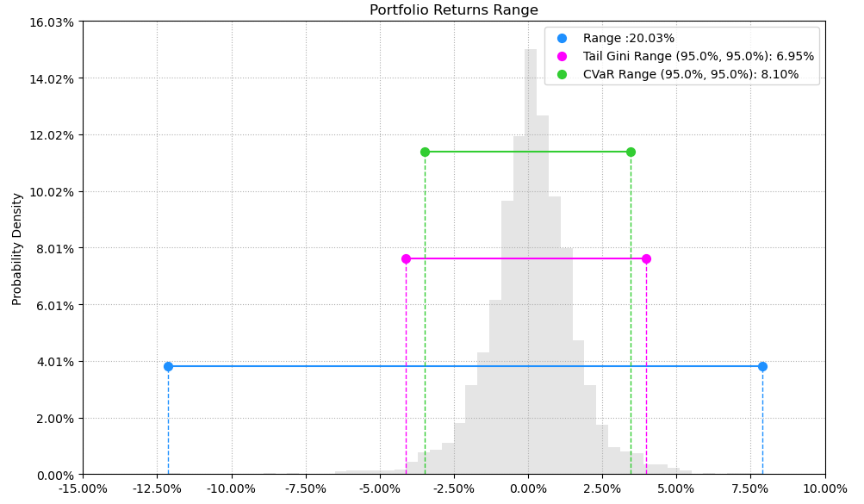Screen dimensions: 864x504
Task: Click the 7.50% x-axis tick label
Action: click(x=751, y=489)
